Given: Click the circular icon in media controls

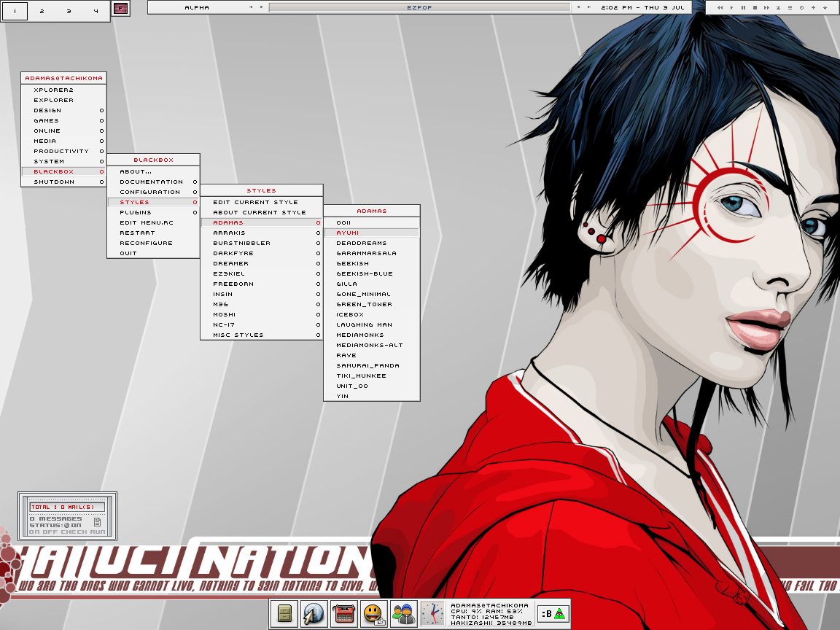Looking at the screenshot, I should 801,7.
